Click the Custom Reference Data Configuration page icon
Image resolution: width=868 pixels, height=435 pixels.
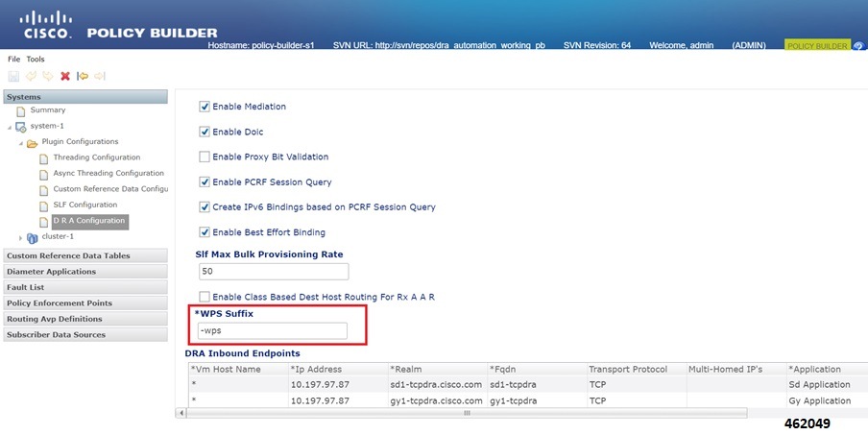pyautogui.click(x=44, y=190)
